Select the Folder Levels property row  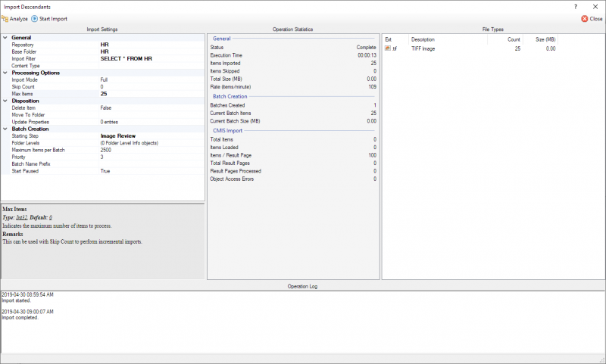click(103, 143)
